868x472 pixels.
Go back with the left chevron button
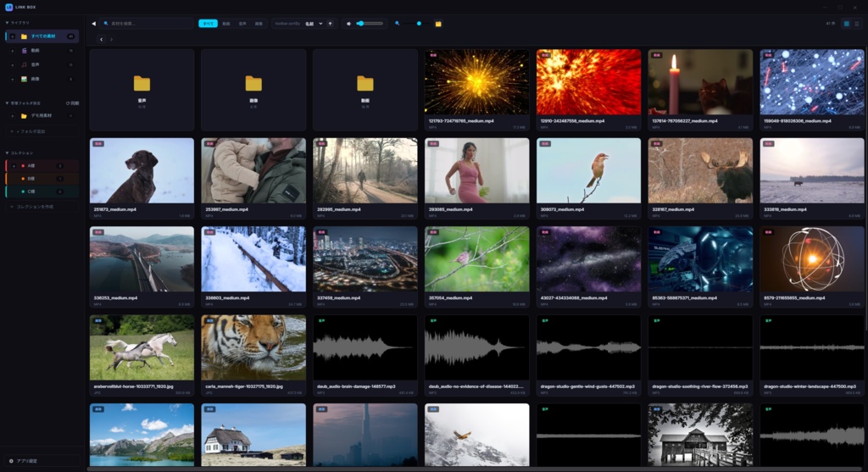(102, 39)
